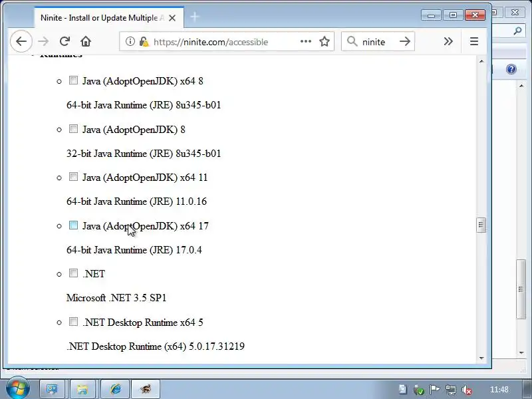Click the magnifier icon in the browser search box
The image size is (532, 399).
(352, 41)
